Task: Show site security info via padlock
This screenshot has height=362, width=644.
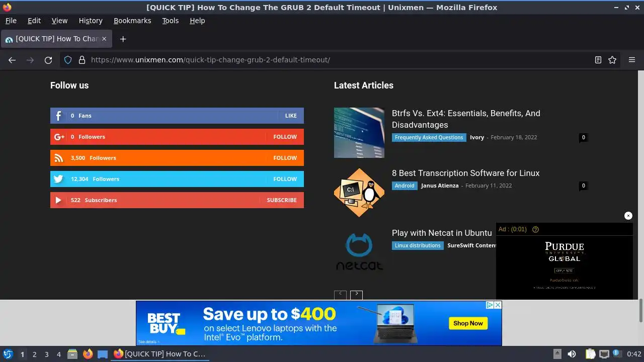Action: (82, 60)
